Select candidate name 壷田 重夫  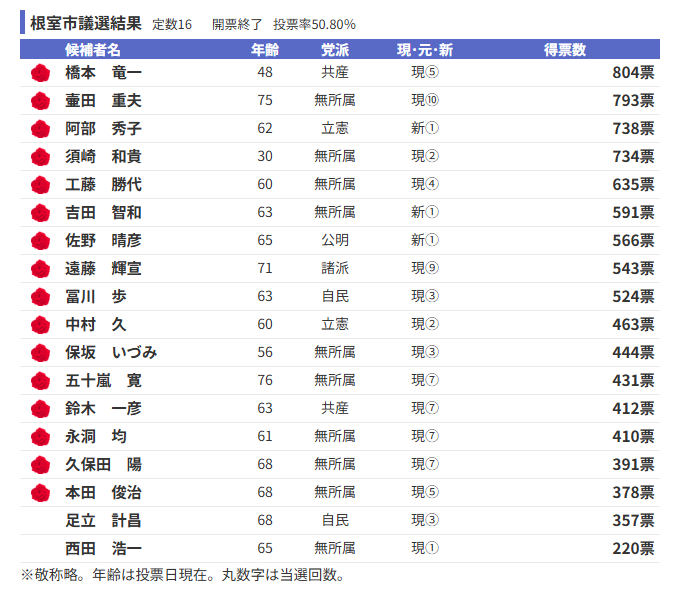[x=103, y=100]
